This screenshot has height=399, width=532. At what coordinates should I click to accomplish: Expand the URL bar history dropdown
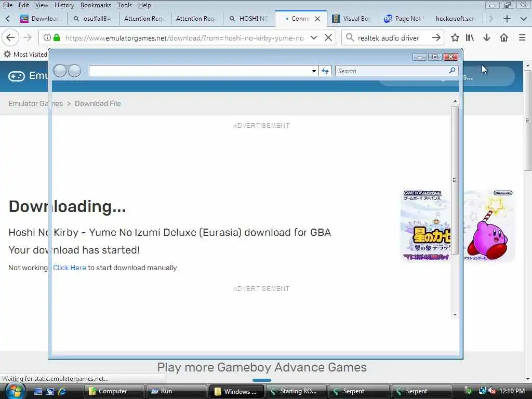tap(314, 37)
